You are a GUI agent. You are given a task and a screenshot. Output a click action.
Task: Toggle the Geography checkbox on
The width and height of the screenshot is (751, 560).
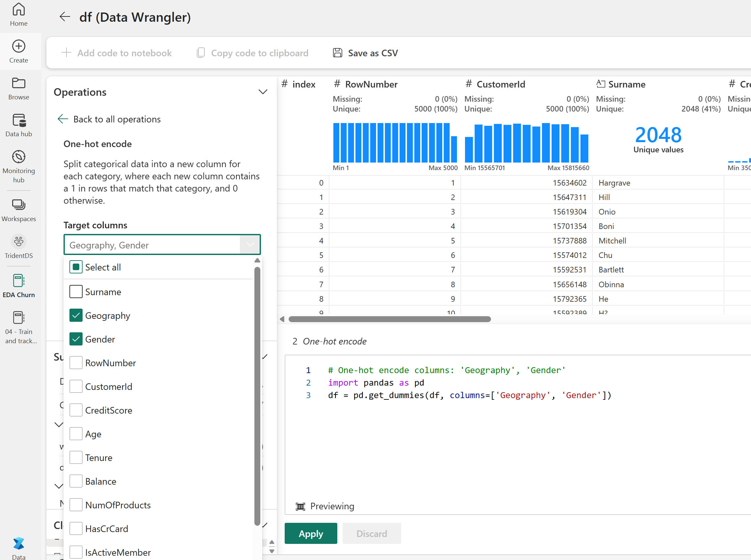pyautogui.click(x=76, y=315)
